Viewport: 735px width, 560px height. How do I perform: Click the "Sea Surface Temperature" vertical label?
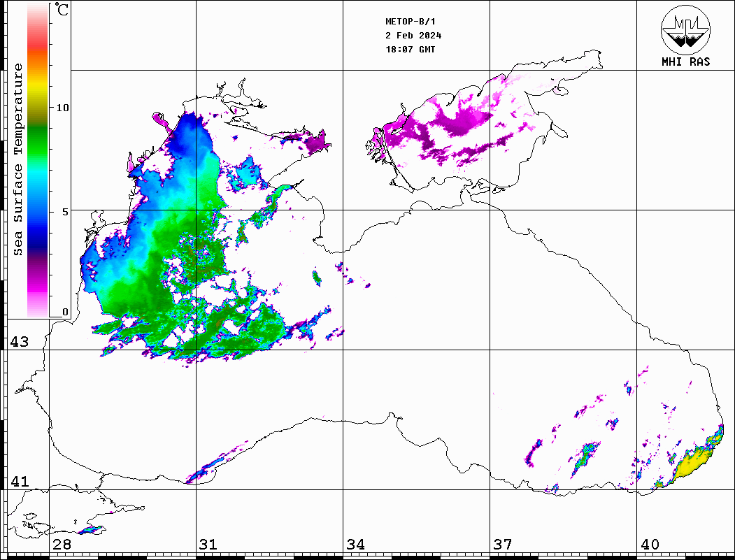[17, 159]
